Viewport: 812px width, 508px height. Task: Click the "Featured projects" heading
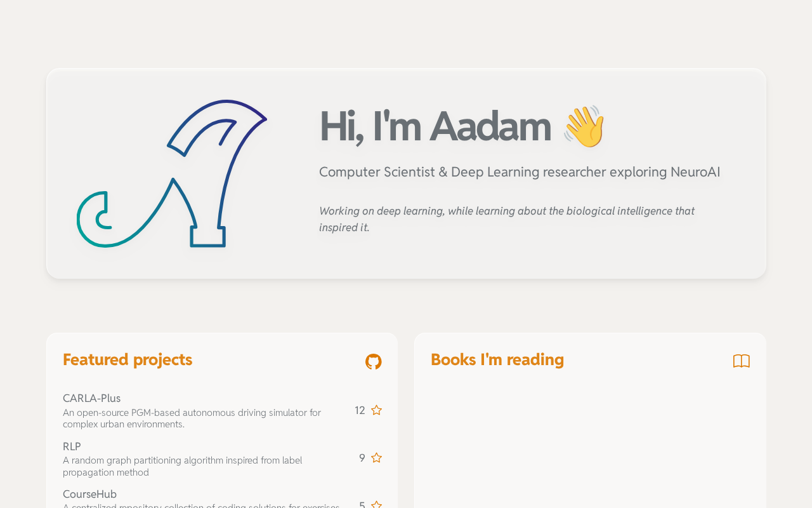point(128,359)
